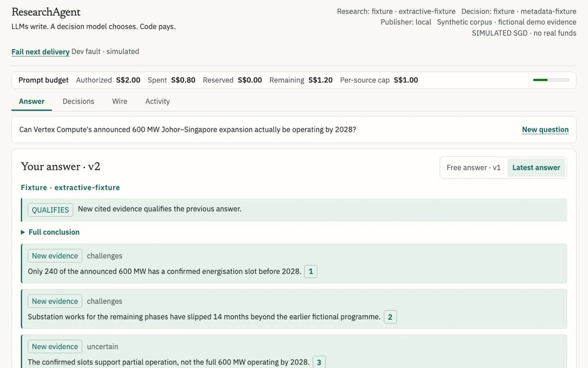
Task: Open the Activity tab
Action: click(x=157, y=101)
